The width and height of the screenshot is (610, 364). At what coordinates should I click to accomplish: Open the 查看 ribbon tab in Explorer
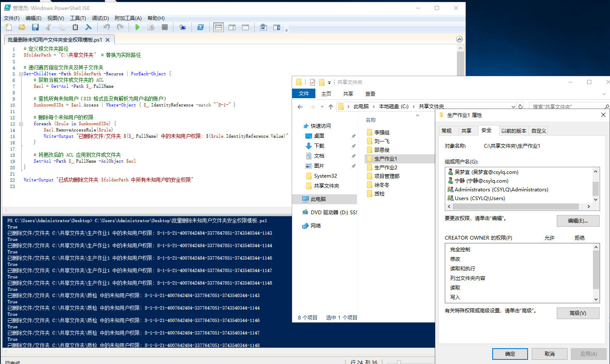click(370, 94)
